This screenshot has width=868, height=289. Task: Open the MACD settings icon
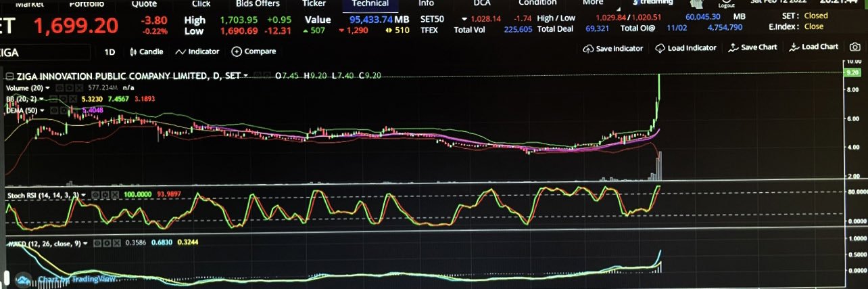107,243
